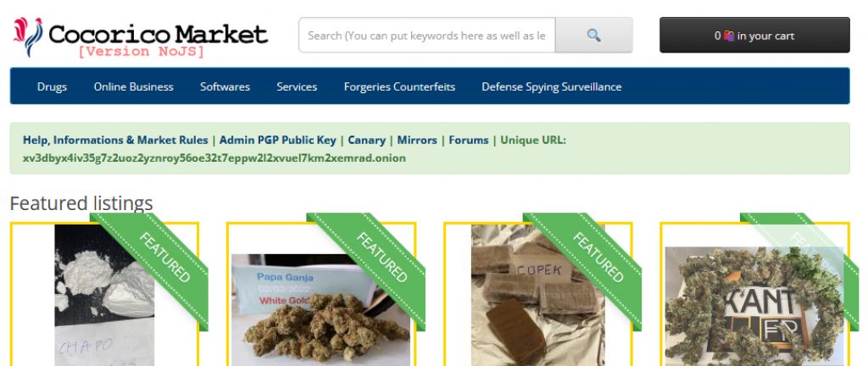
Task: Open Help, Informations & Market Rules link
Action: click(115, 140)
